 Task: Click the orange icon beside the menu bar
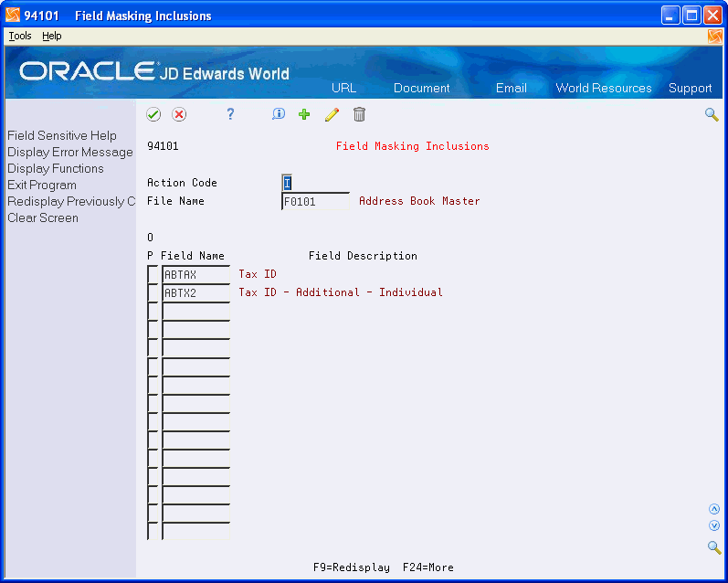[715, 37]
